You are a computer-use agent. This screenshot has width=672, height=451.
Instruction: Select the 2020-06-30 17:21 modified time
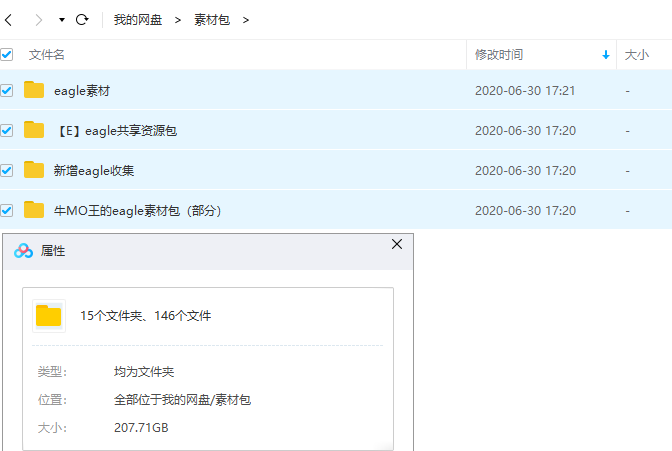click(525, 91)
